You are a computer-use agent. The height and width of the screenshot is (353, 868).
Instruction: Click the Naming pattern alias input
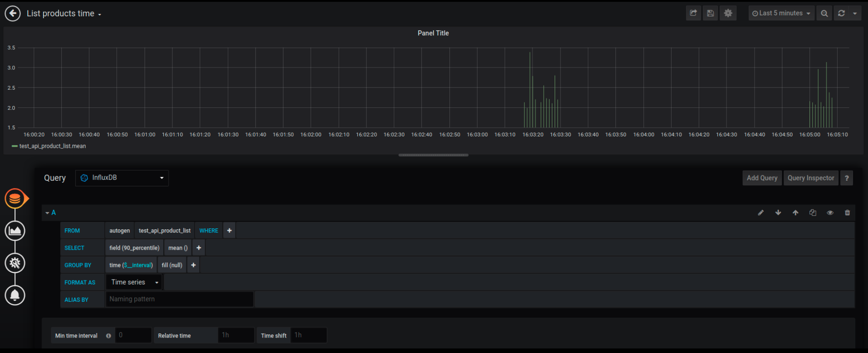coord(180,299)
